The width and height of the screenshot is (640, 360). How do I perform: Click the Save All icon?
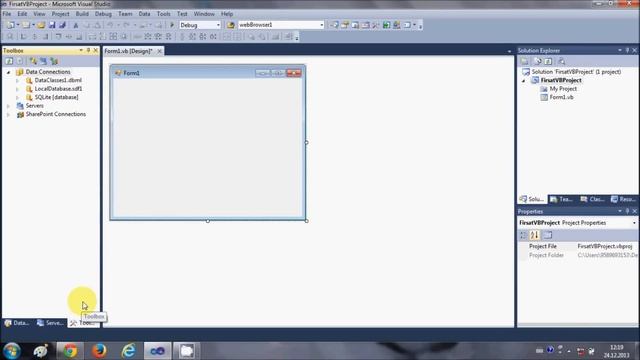click(62, 25)
